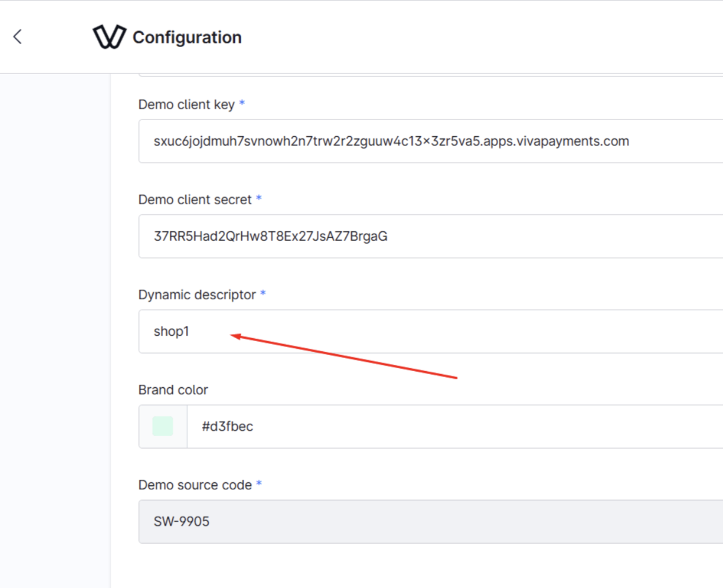Click the empty gray left sidebar panel
Viewport: 723px width, 588px height.
(x=55, y=330)
